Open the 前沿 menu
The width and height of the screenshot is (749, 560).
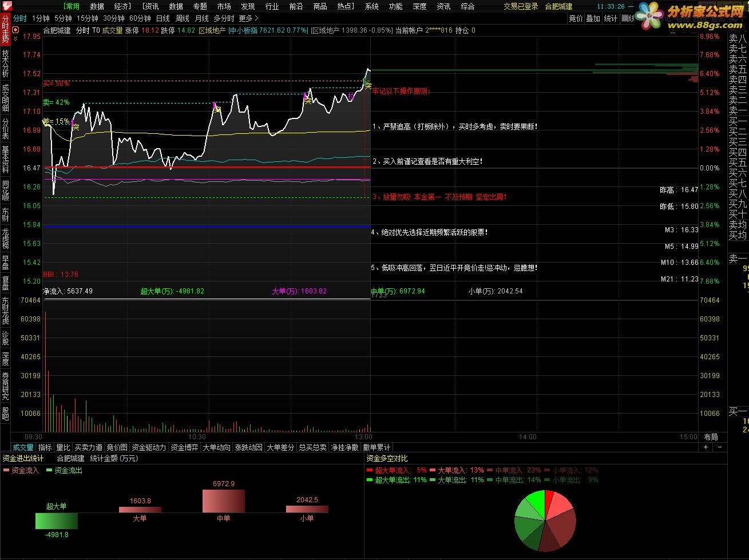pyautogui.click(x=296, y=6)
